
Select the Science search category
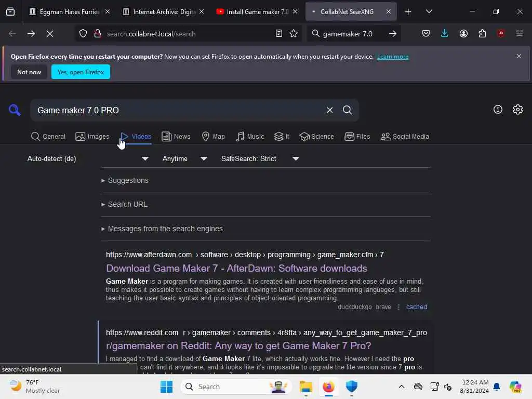(x=316, y=137)
